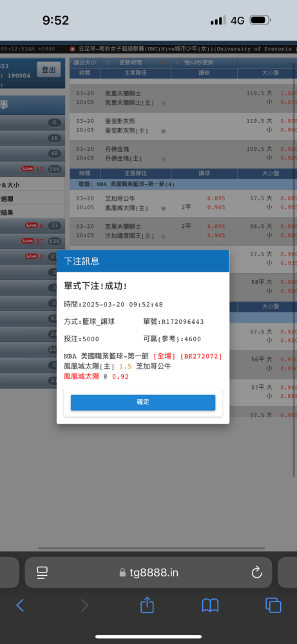297x644 pixels.
Task: Tap Safari share icon
Action: 147,605
